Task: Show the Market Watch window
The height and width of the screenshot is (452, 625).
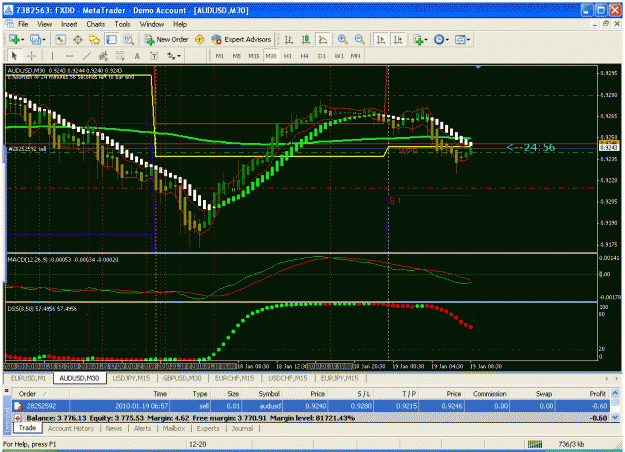Action: tap(60, 39)
